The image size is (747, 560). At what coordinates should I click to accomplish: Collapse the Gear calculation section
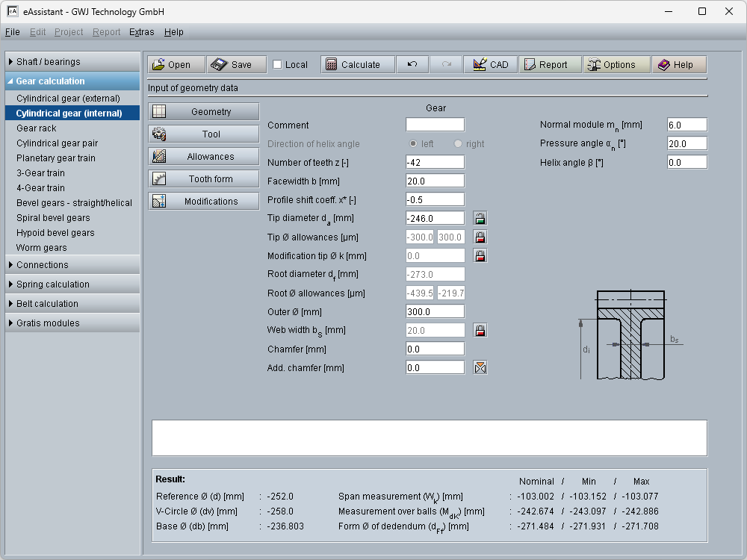click(72, 81)
